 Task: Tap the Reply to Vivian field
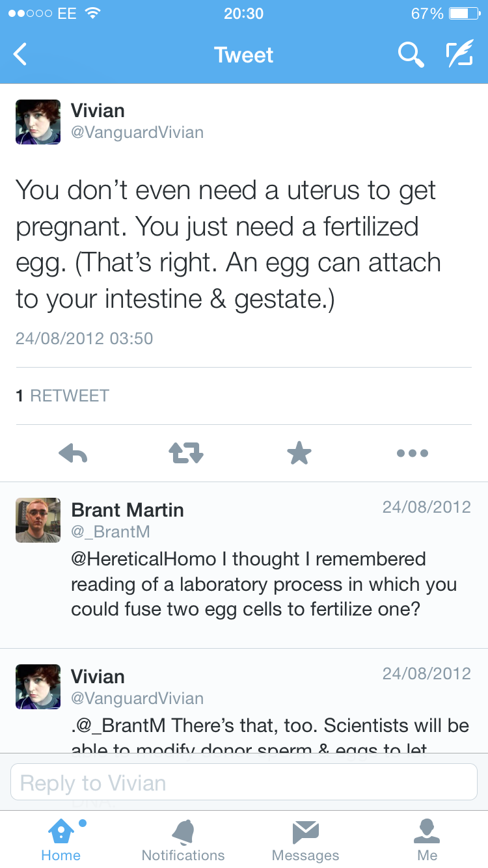(x=244, y=782)
